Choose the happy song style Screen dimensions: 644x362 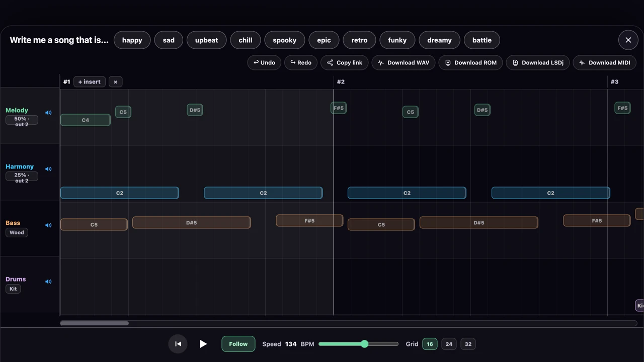pyautogui.click(x=132, y=40)
